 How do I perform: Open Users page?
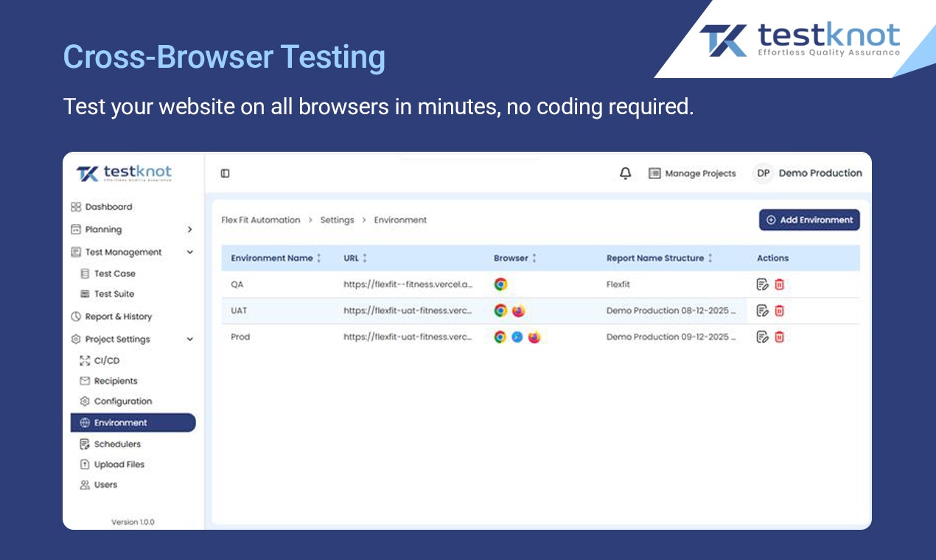pos(98,485)
